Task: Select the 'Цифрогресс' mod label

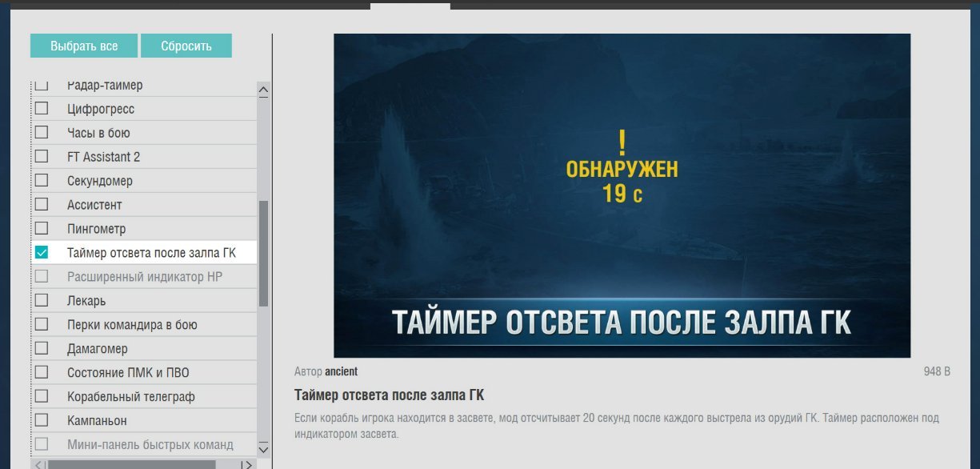Action: coord(101,109)
